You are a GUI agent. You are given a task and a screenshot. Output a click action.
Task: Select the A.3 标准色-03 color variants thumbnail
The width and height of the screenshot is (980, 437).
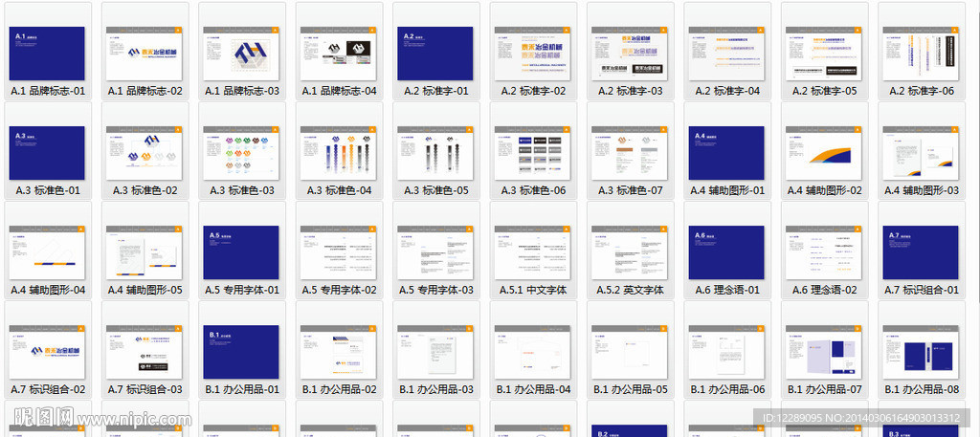[x=240, y=153]
